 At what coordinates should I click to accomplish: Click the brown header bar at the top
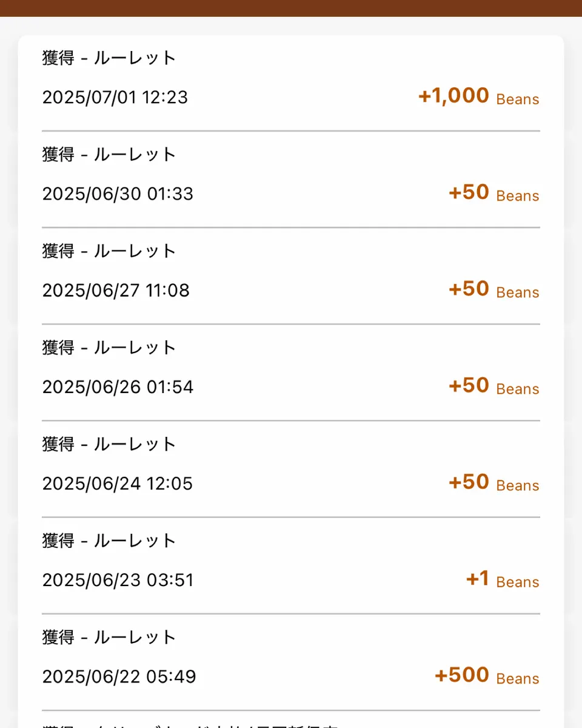point(291,8)
